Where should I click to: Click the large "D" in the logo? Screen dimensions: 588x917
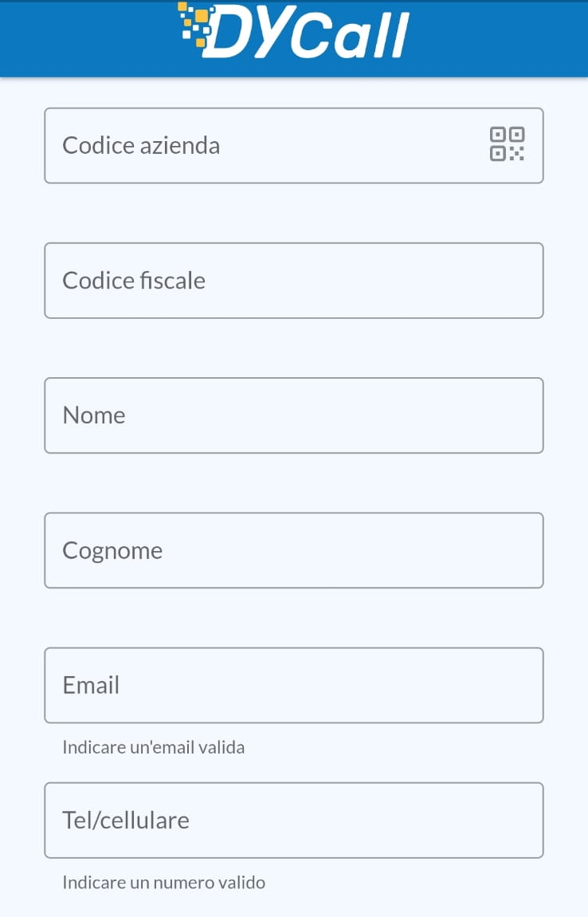pyautogui.click(x=231, y=36)
